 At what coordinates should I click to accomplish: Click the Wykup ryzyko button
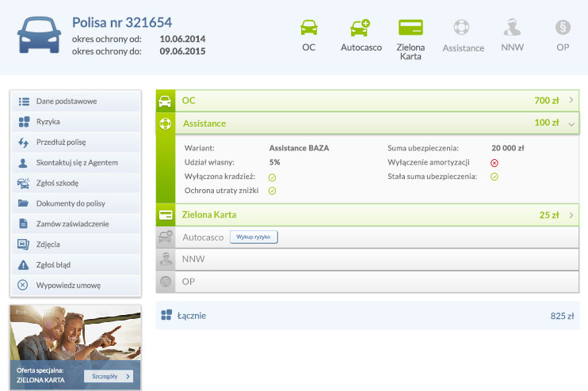(254, 237)
